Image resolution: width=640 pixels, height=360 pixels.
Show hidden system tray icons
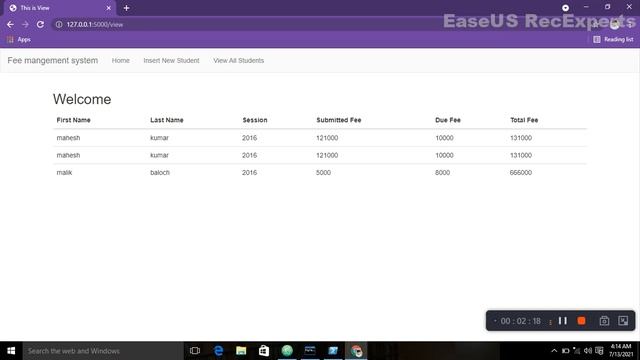pyautogui.click(x=554, y=351)
